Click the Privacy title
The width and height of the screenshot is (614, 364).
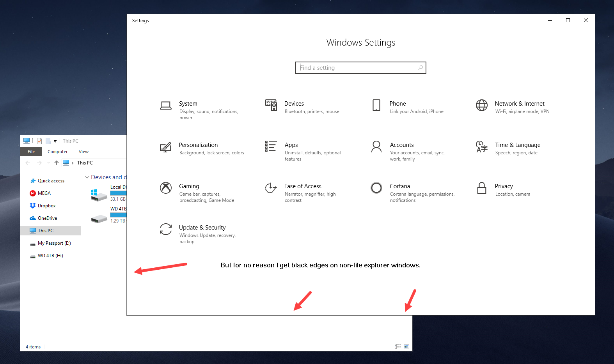click(504, 186)
